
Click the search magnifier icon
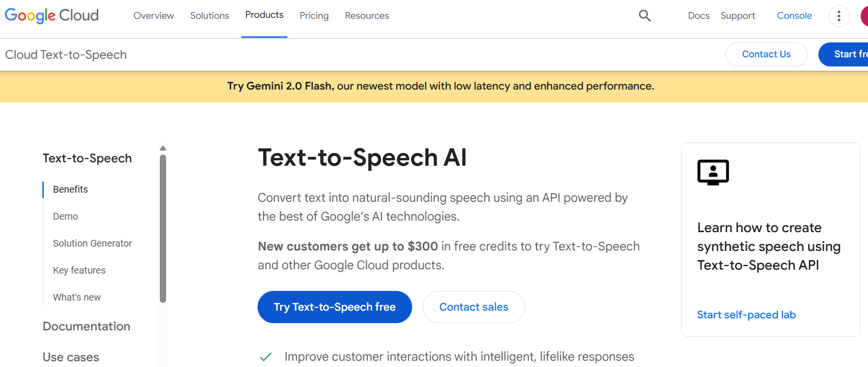[645, 16]
